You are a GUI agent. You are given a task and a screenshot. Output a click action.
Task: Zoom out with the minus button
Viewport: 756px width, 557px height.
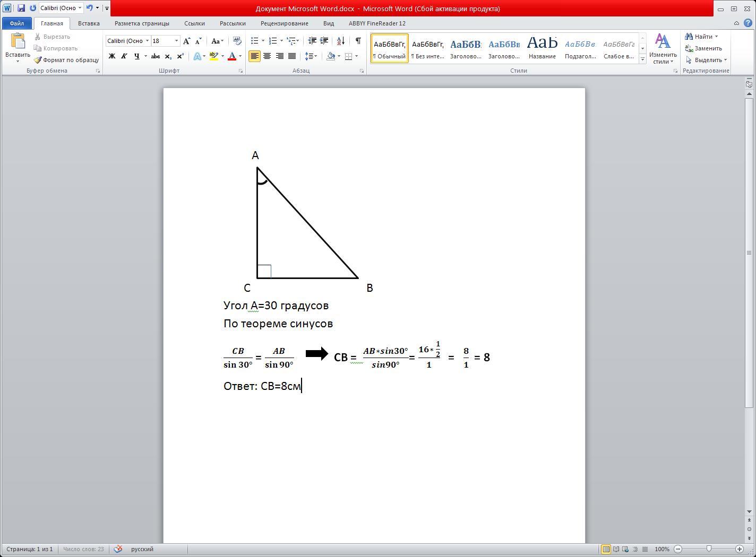(x=678, y=549)
